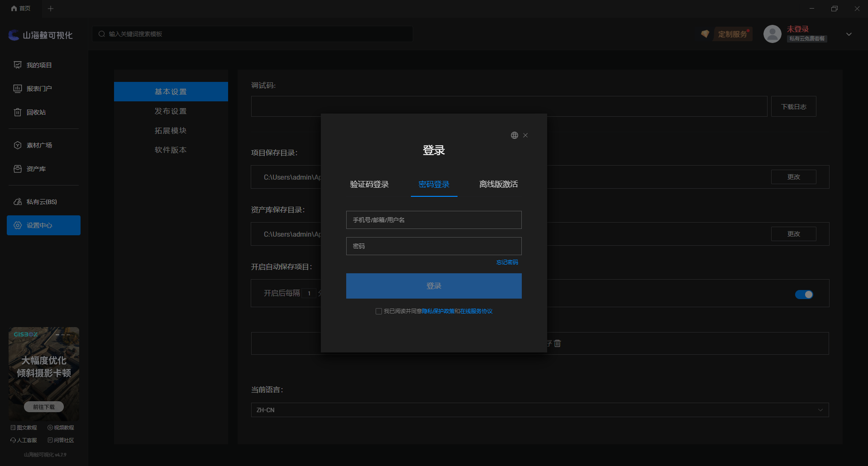Open My Projects icon in the sidebar
This screenshot has width=868, height=466.
pos(18,65)
